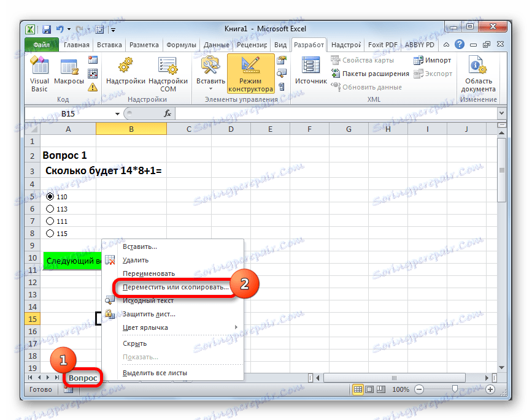532x420 pixels.
Task: Click the insert function fx icon
Action: [x=168, y=113]
